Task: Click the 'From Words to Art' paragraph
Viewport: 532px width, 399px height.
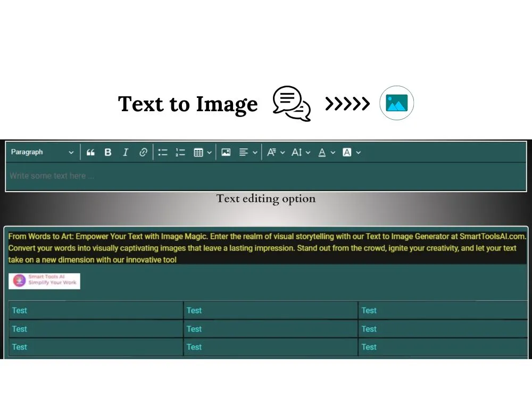Action: point(266,248)
